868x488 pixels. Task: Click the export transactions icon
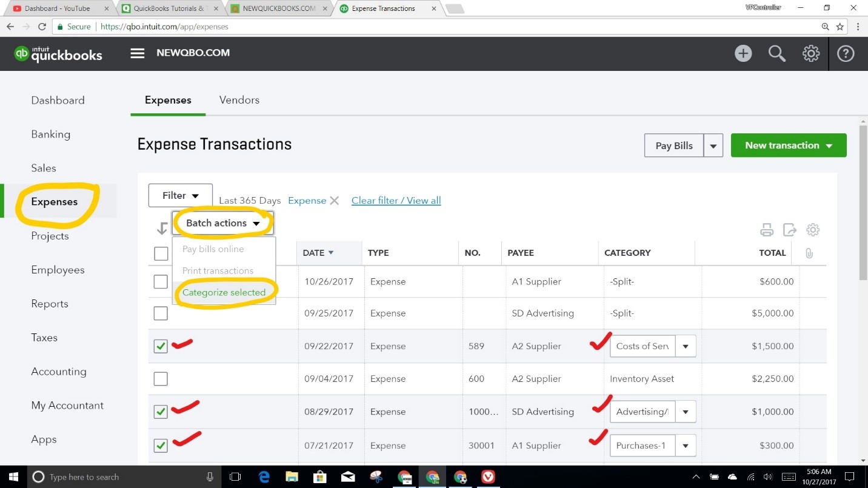[x=789, y=230]
